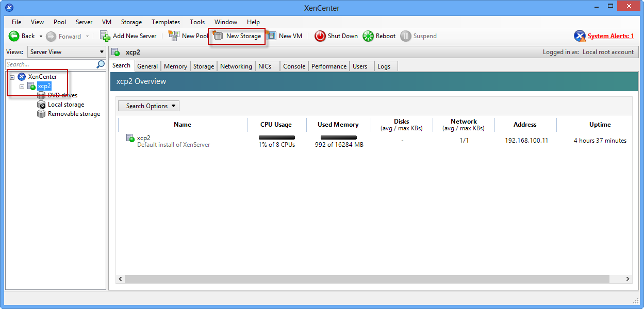Click into the Search input field
Image resolution: width=644 pixels, height=309 pixels.
tap(51, 64)
